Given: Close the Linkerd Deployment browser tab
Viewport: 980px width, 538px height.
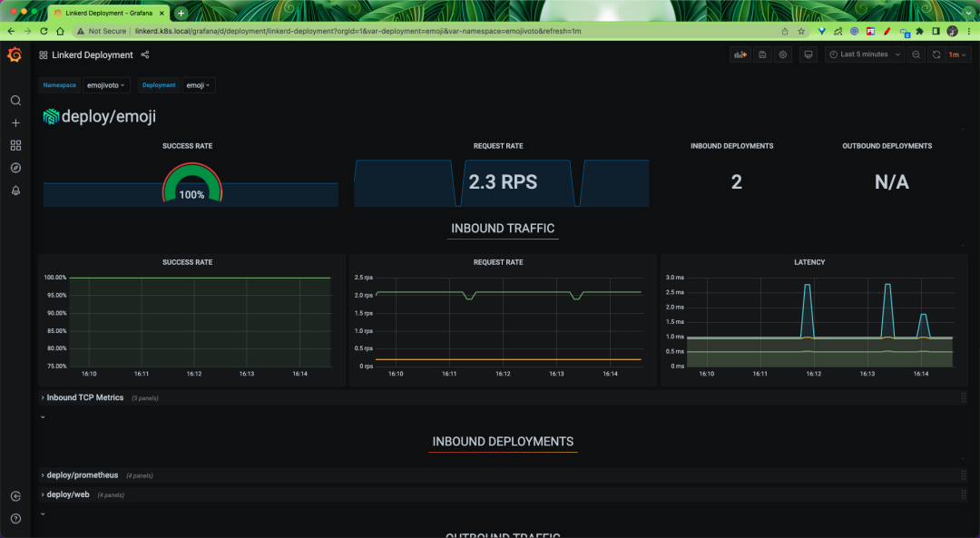Looking at the screenshot, I should click(x=162, y=13).
